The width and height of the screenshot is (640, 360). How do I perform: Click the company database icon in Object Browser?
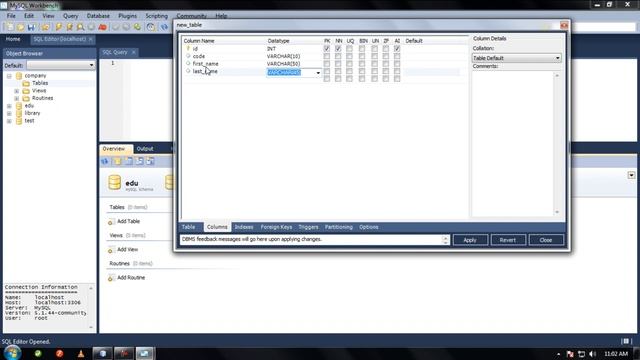[x=19, y=76]
